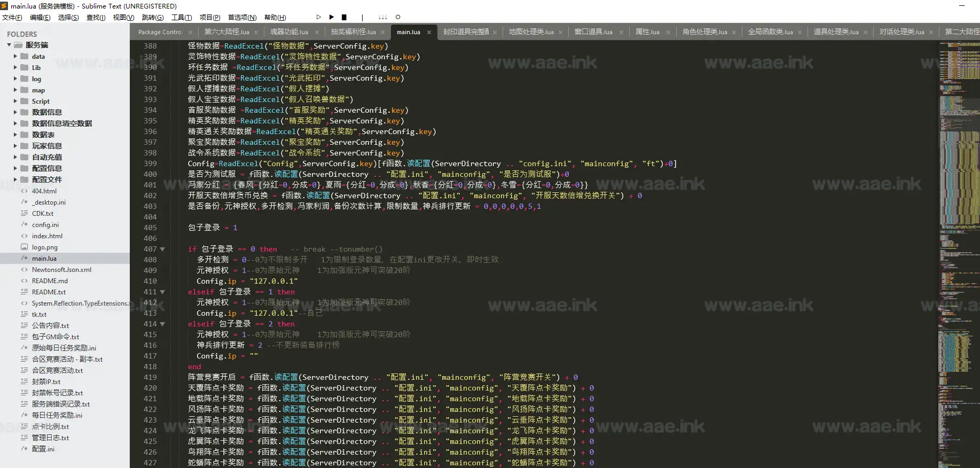
Task: Click the outlined play icon in toolbar
Action: [319, 17]
